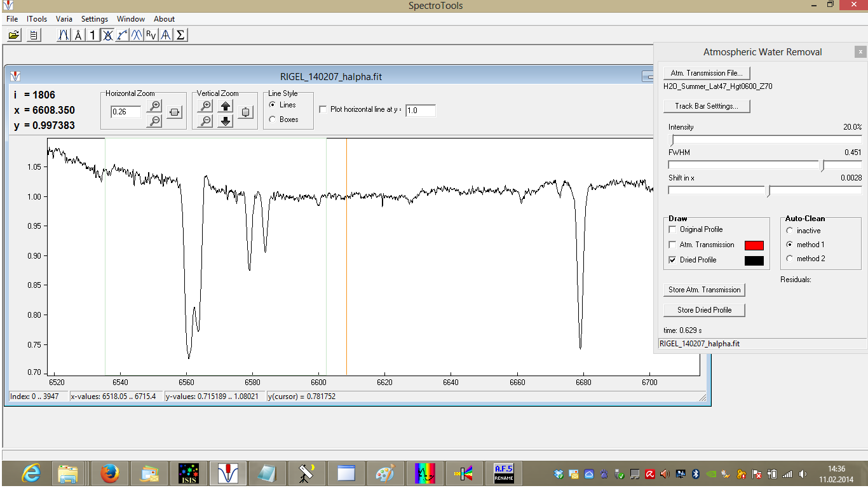Click the shift plot up arrow
The image size is (868, 488).
tap(226, 105)
